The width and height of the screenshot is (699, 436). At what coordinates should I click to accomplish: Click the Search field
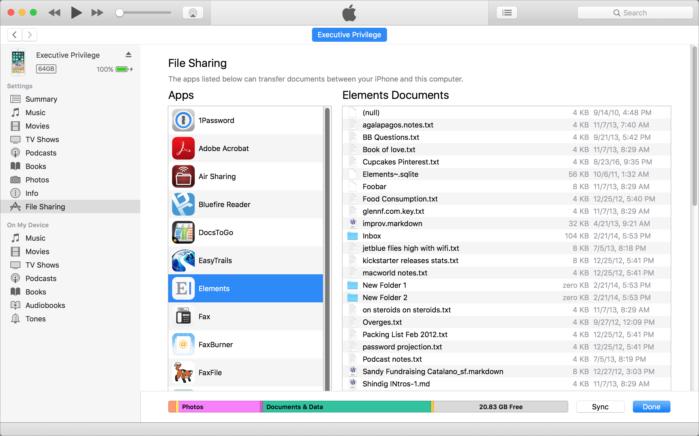pos(635,12)
